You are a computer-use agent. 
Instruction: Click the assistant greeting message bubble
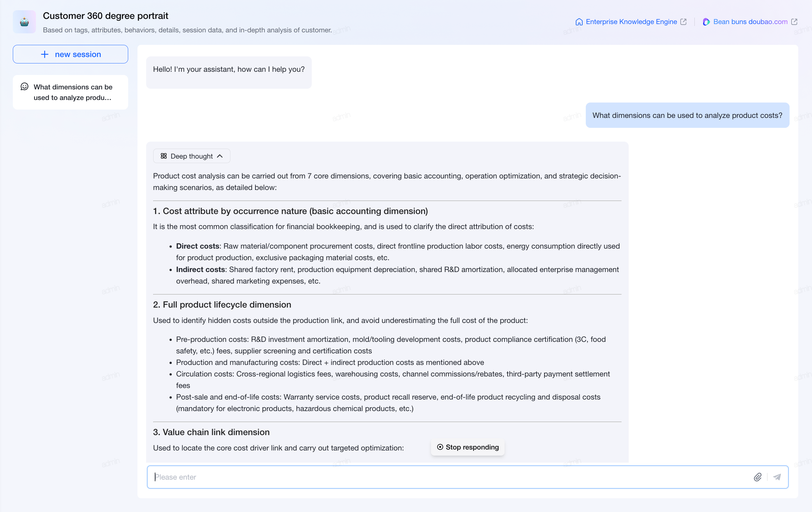click(x=228, y=72)
